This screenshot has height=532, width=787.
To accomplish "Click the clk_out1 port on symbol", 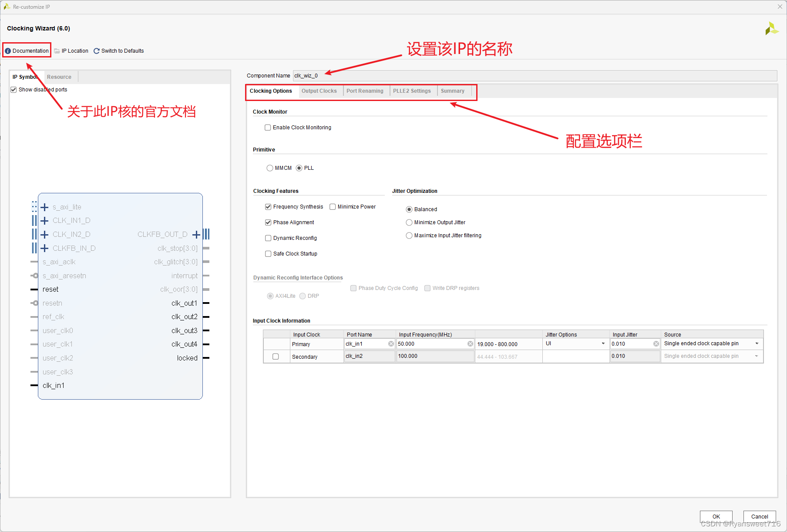I will [184, 303].
